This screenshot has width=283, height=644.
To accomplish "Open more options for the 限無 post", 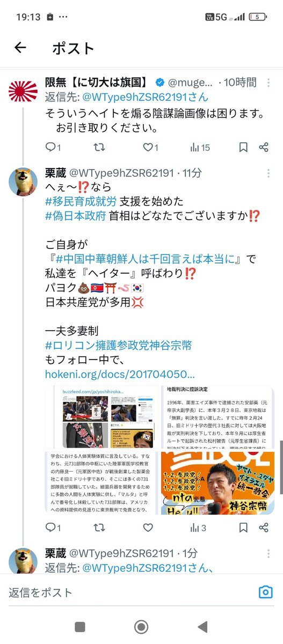I will click(269, 83).
